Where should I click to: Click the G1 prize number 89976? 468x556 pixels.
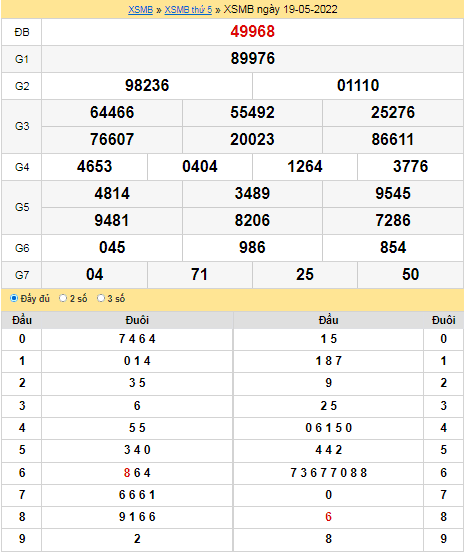tap(252, 59)
